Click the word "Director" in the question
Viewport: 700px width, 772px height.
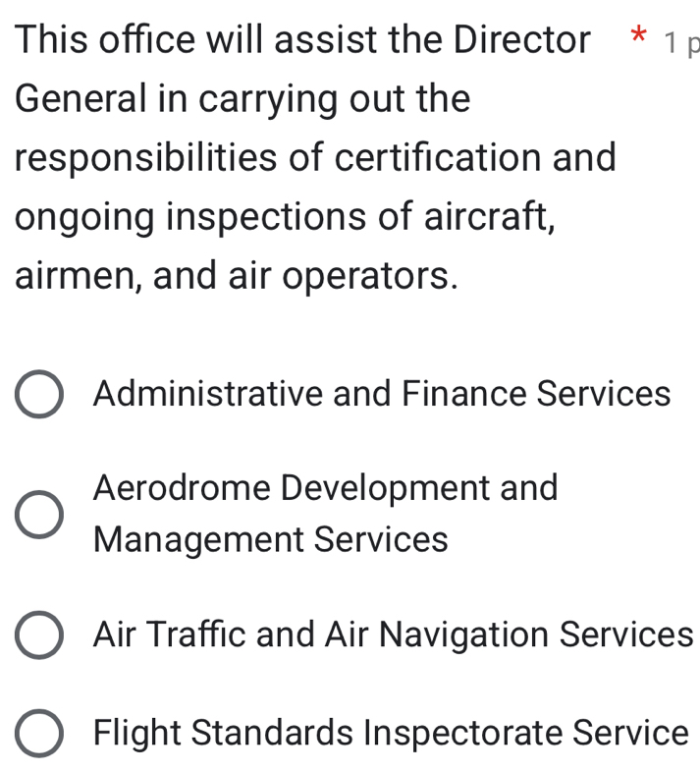(521, 40)
